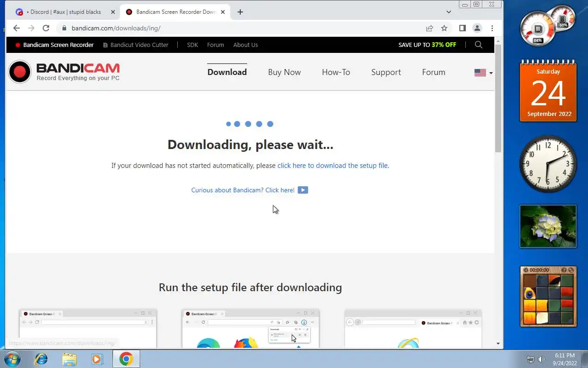Close the Discord tab
Viewport: 588px width, 368px height.
point(113,12)
